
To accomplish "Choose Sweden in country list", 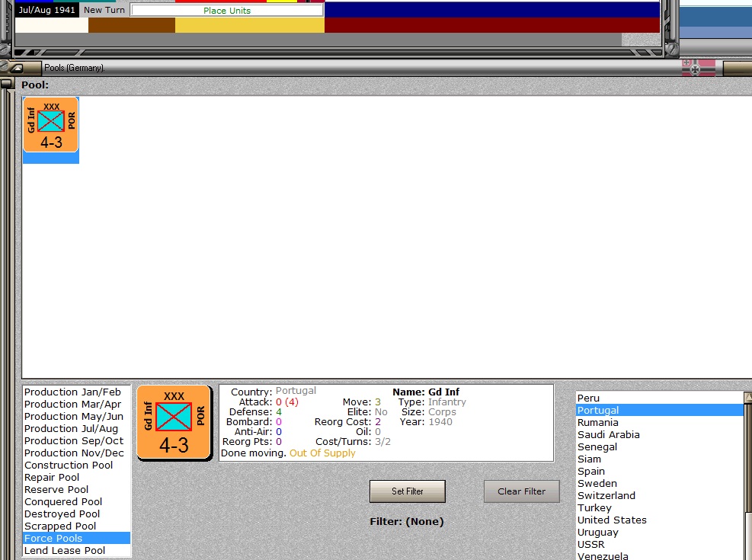I will (x=660, y=483).
